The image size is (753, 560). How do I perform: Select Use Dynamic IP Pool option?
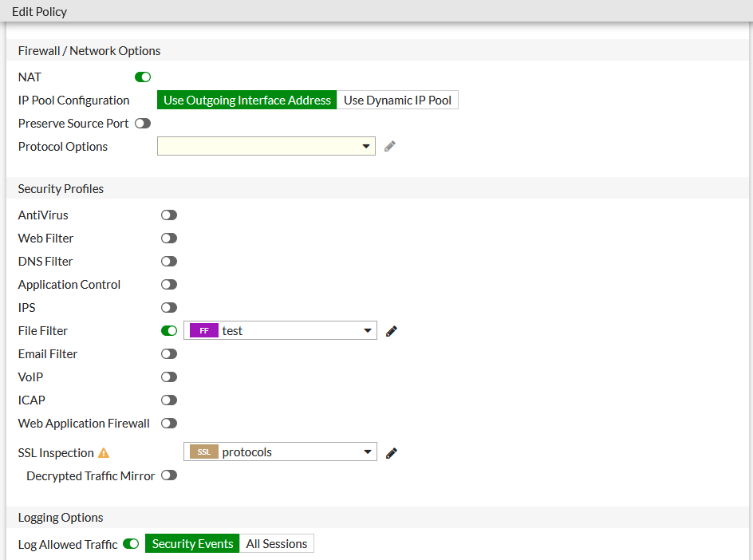397,101
